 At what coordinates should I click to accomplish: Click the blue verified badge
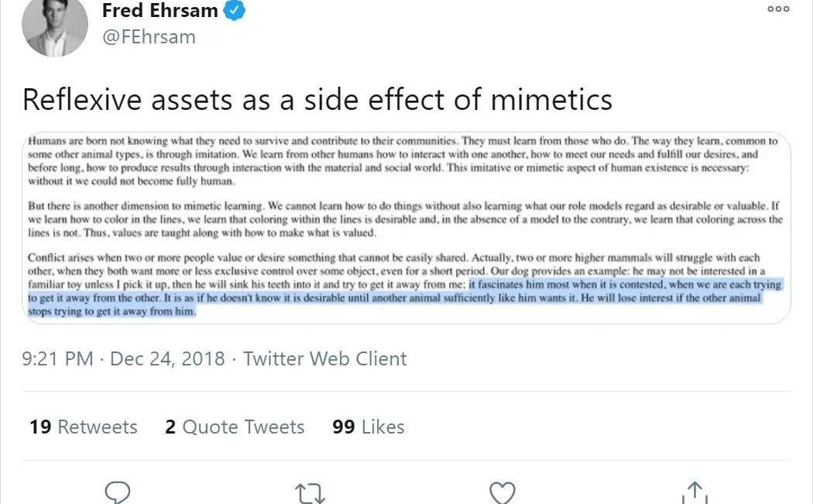click(x=237, y=11)
